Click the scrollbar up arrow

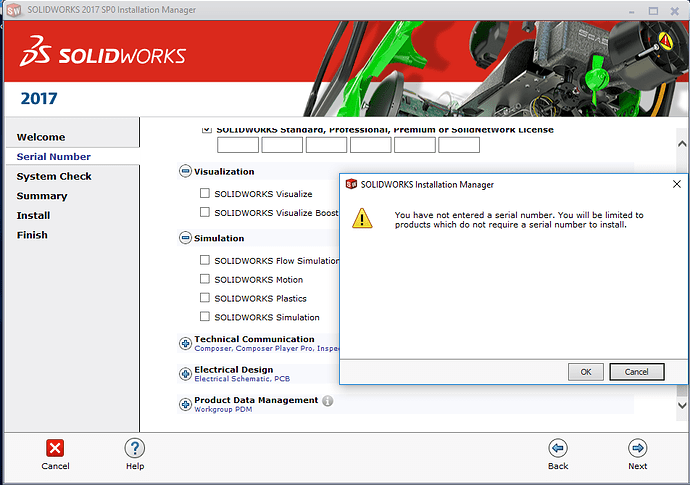[x=682, y=144]
